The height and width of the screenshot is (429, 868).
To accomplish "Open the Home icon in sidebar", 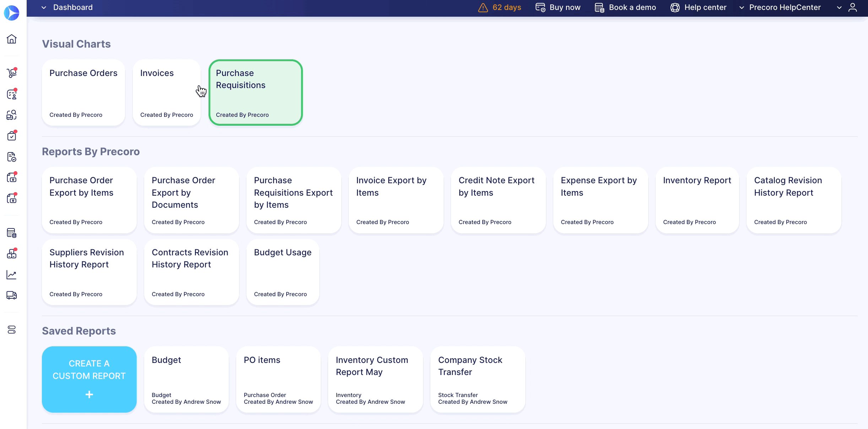I will coord(12,39).
